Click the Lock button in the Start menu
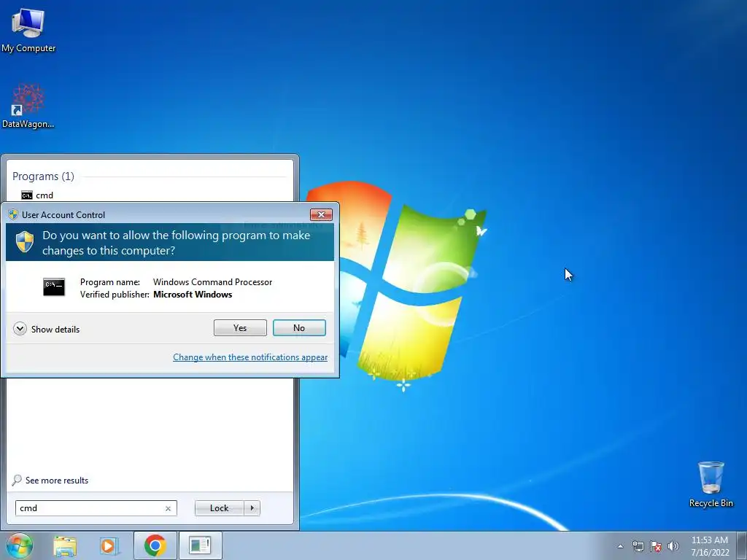747x560 pixels. [x=219, y=508]
